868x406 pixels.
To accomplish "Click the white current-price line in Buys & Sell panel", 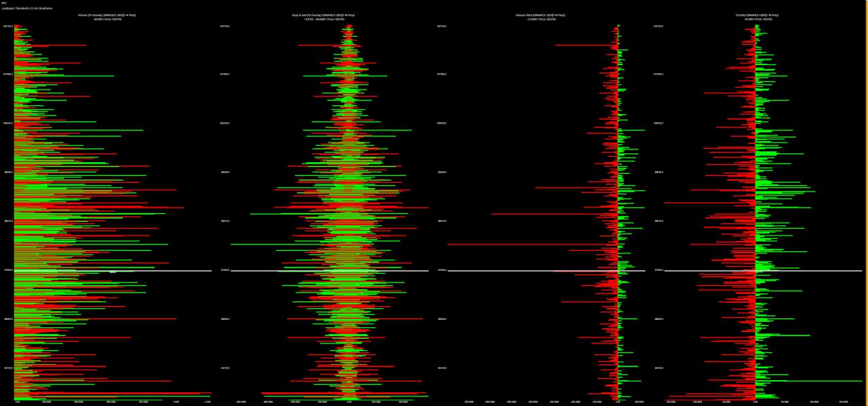I will (x=330, y=271).
